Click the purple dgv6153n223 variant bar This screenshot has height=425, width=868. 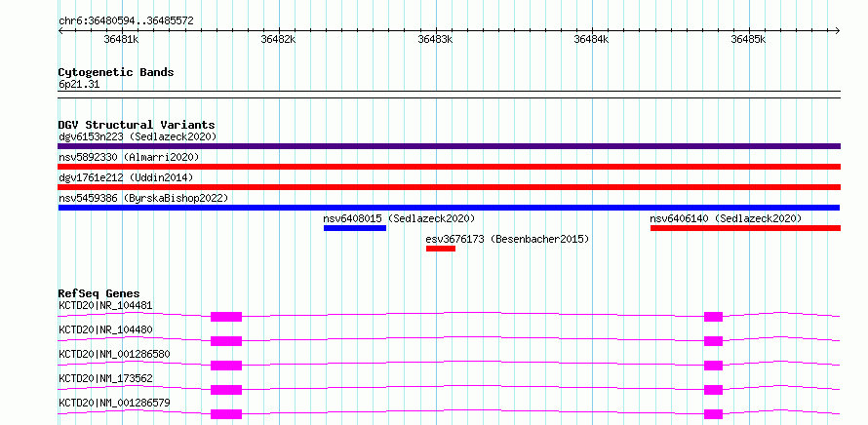449,146
